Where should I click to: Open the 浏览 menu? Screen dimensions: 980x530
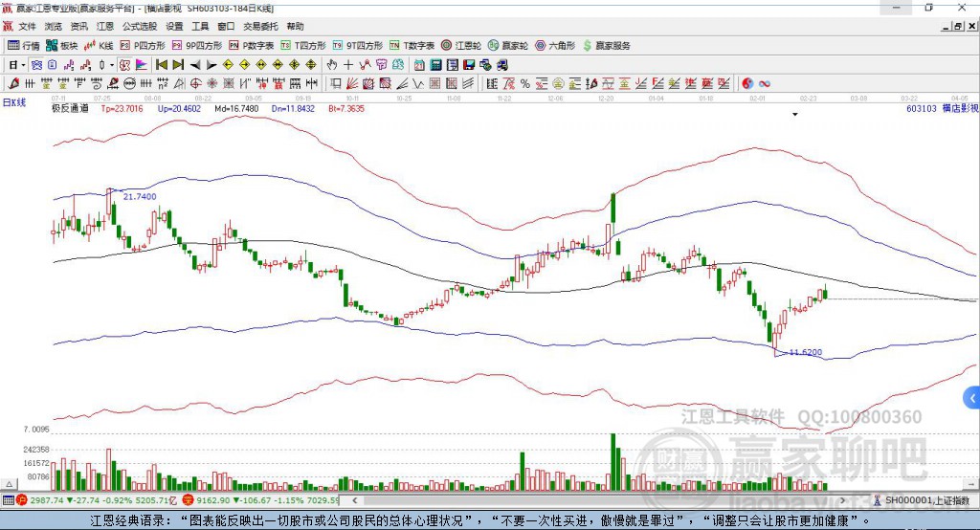[x=54, y=26]
